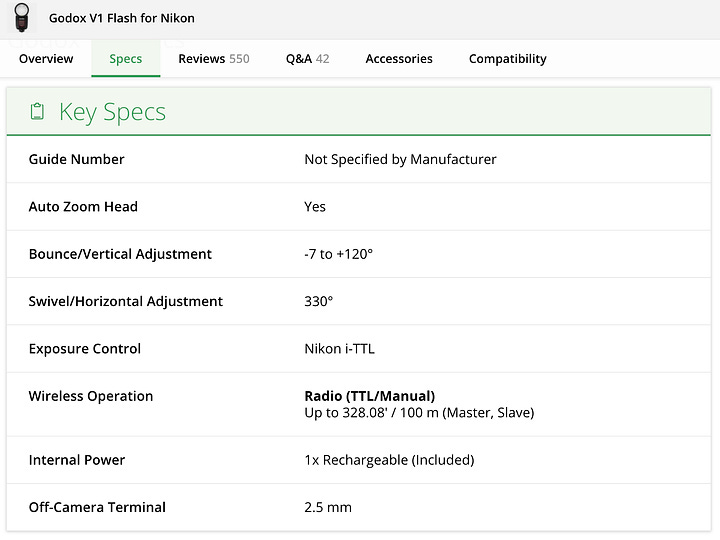Click the Key Specs heading

point(112,112)
